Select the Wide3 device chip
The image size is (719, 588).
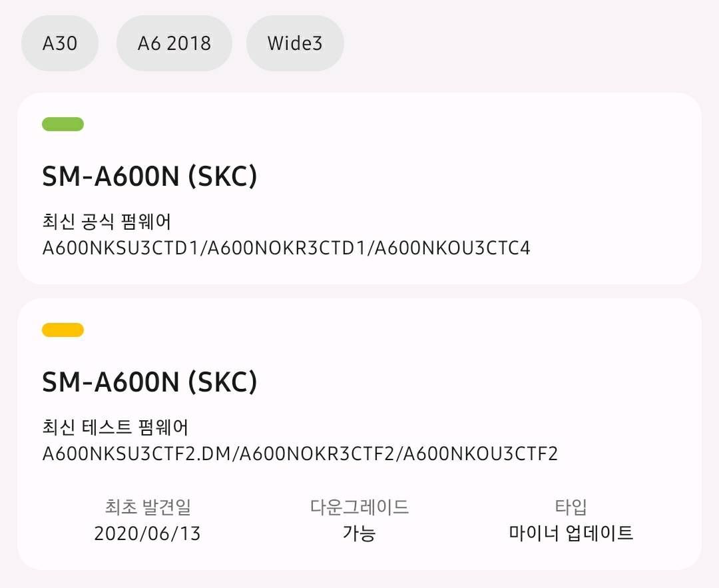(294, 43)
